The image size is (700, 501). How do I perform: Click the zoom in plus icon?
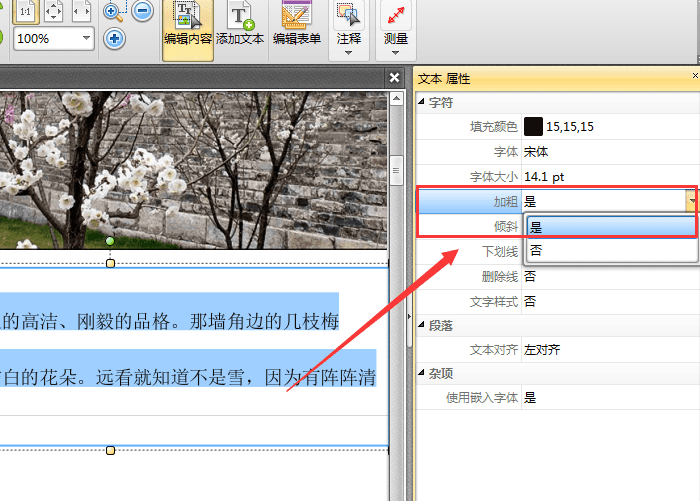click(114, 39)
